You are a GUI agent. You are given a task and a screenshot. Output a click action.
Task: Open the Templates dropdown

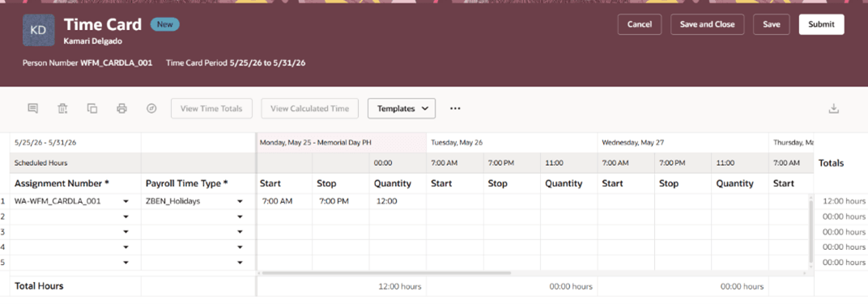click(402, 108)
